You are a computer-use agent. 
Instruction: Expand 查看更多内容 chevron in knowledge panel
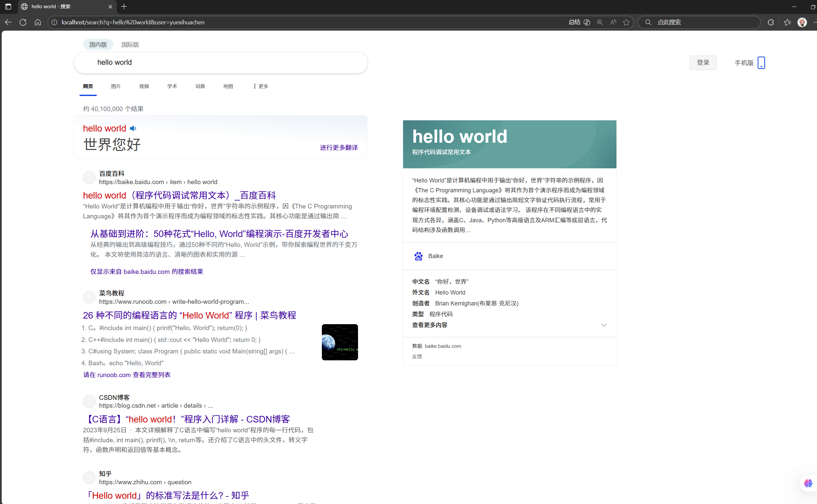604,325
